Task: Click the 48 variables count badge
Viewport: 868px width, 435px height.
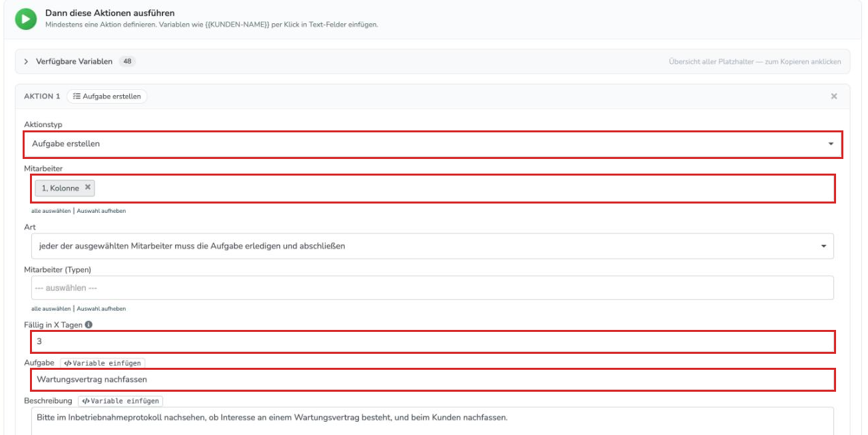Action: point(127,61)
